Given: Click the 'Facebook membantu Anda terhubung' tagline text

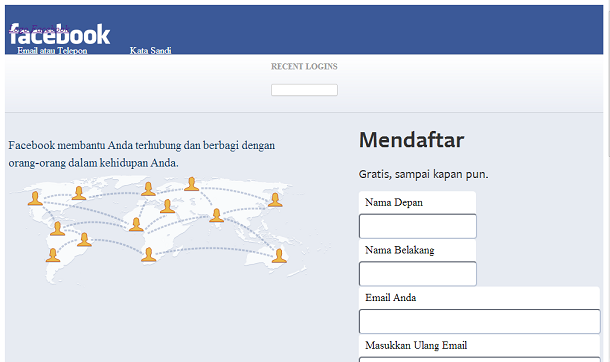Looking at the screenshot, I should [142, 154].
